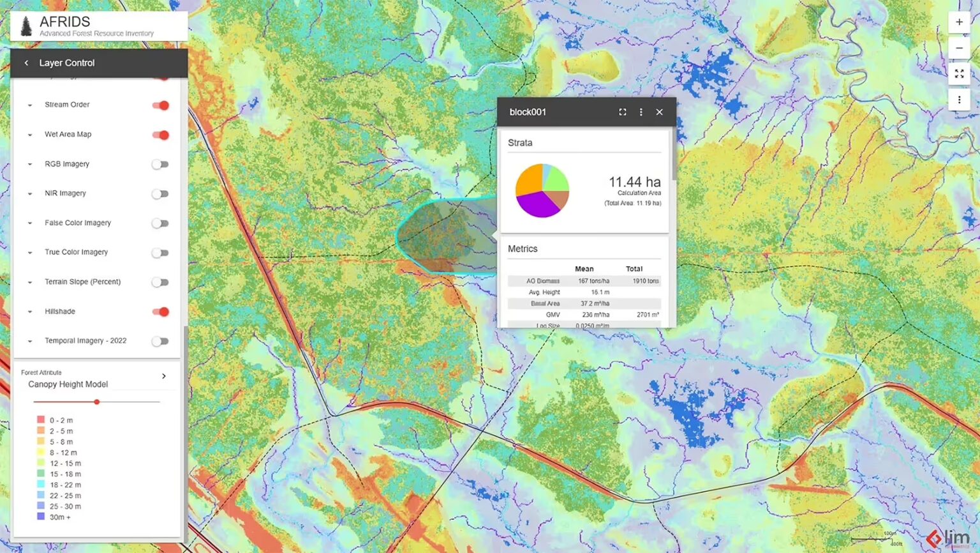Screen dimensions: 980x553
Task: Click the zoom out icon on map
Action: pyautogui.click(x=959, y=47)
